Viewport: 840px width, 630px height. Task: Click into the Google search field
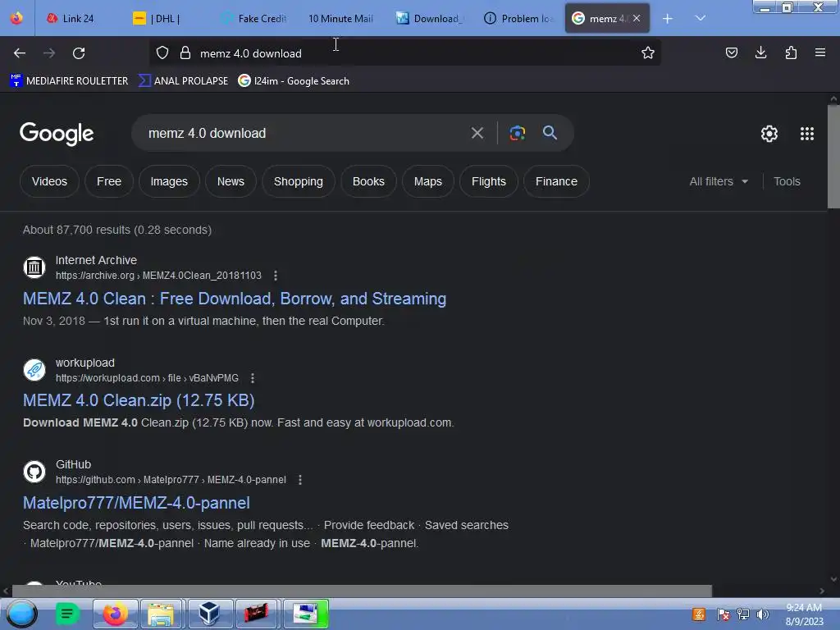305,133
